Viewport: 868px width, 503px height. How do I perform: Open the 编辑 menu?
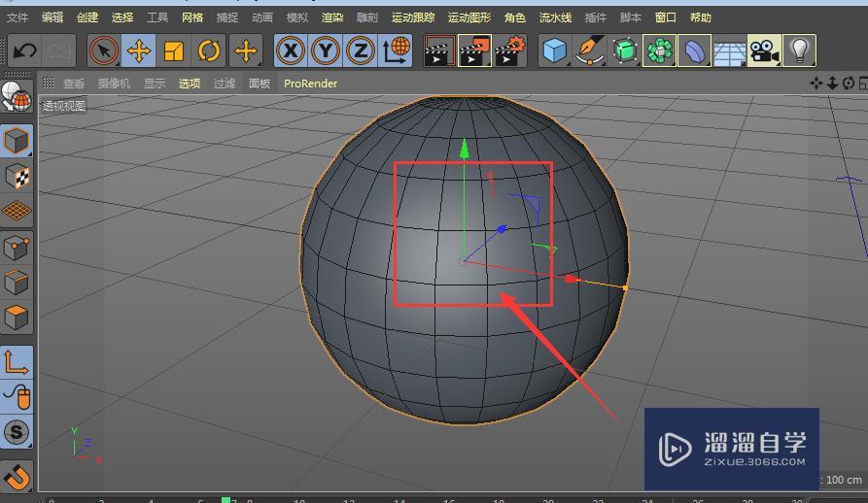coord(52,17)
